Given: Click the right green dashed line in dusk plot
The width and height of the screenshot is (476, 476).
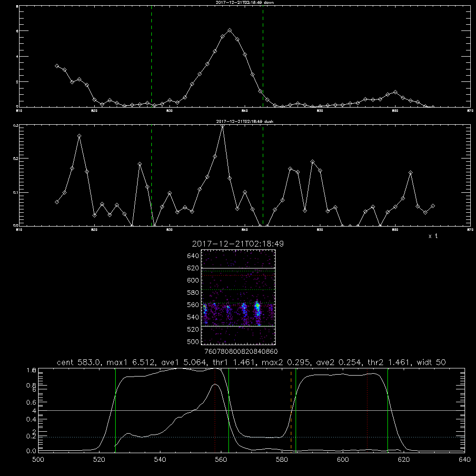Looking at the screenshot, I should click(x=263, y=176).
